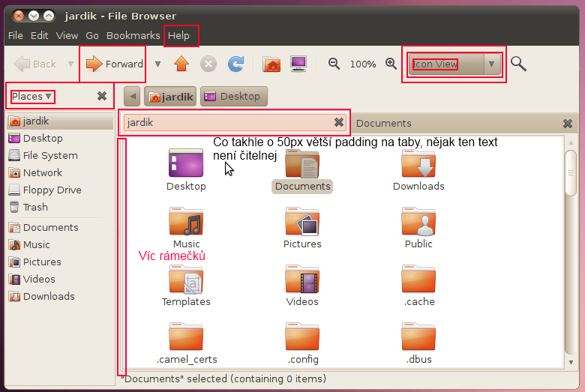Select Music bookmark in the sidebar
585x392 pixels.
60,244
